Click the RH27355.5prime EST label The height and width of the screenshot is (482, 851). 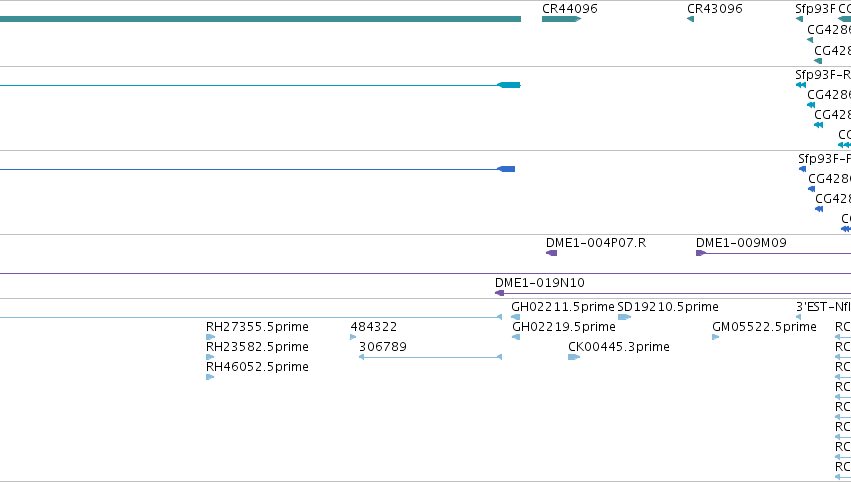(257, 327)
